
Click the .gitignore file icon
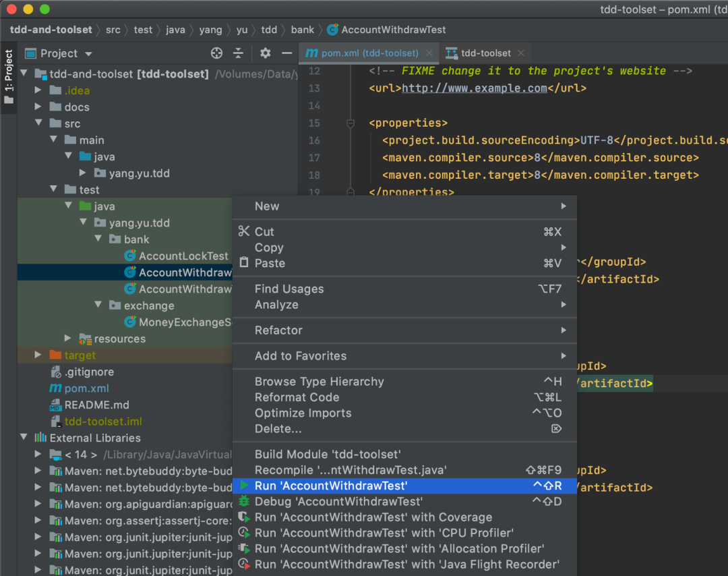point(56,372)
